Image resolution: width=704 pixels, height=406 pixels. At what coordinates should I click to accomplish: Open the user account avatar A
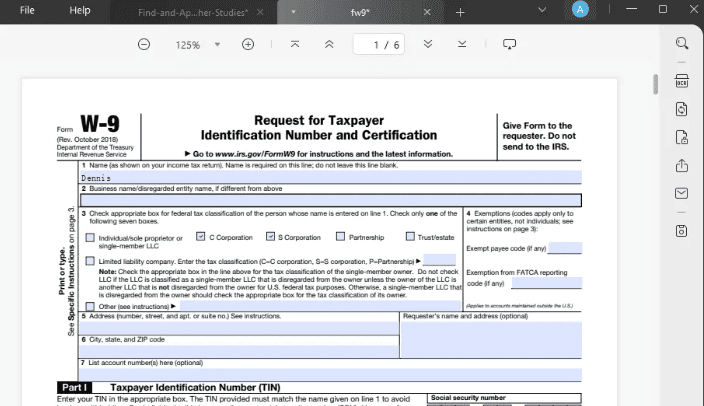click(580, 9)
